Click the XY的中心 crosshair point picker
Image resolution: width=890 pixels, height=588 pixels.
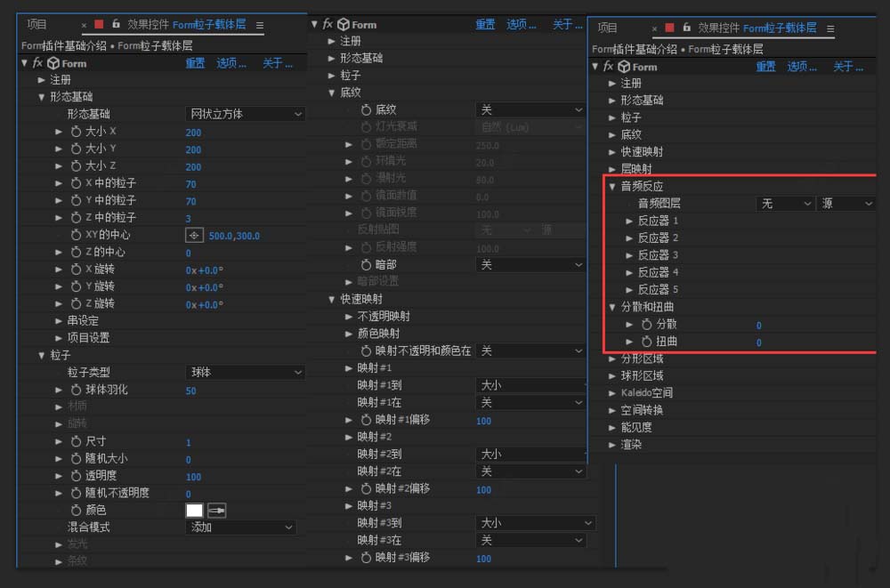point(193,236)
